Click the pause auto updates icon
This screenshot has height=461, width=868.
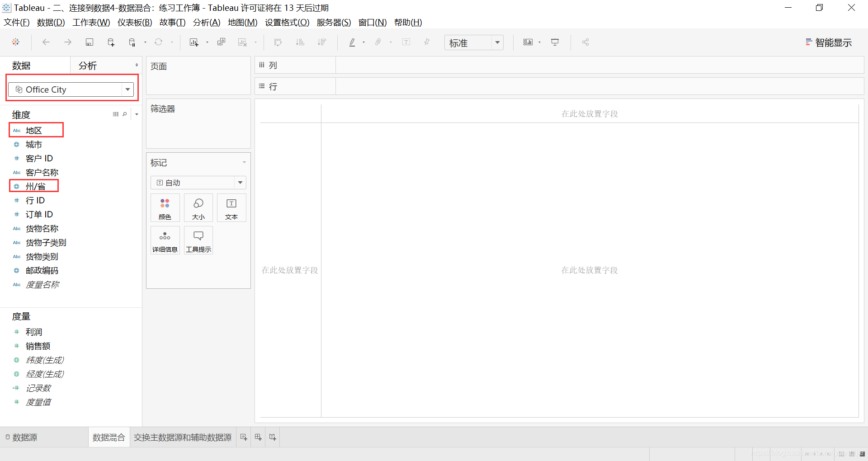tap(132, 42)
